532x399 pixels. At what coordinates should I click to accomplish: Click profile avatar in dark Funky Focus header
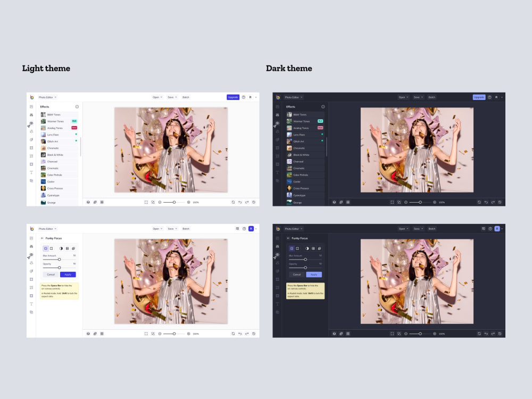pos(497,229)
